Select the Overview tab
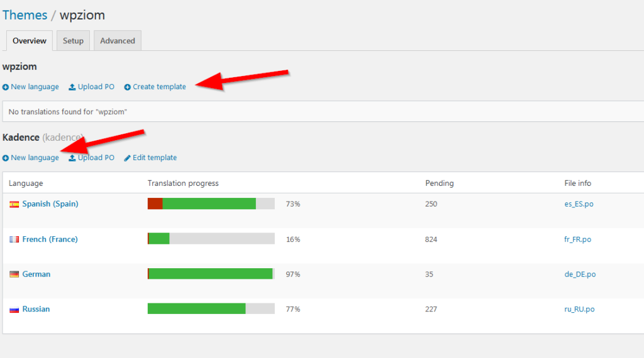 (30, 41)
